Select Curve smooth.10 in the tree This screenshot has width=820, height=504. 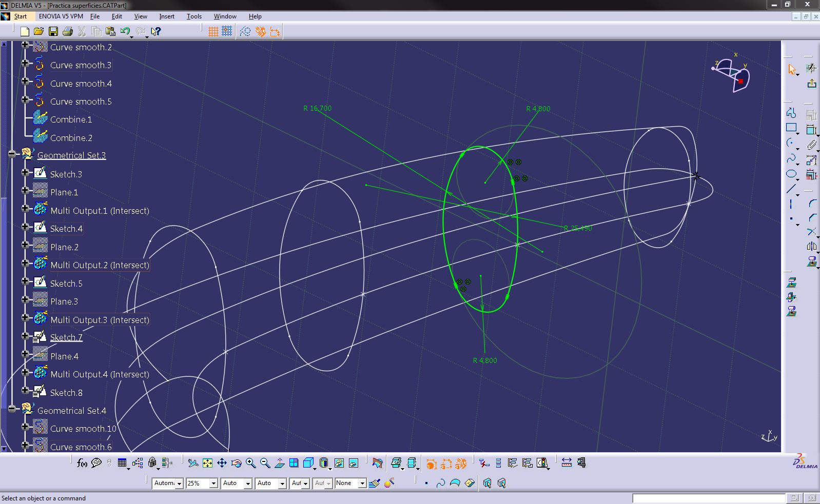tap(83, 429)
